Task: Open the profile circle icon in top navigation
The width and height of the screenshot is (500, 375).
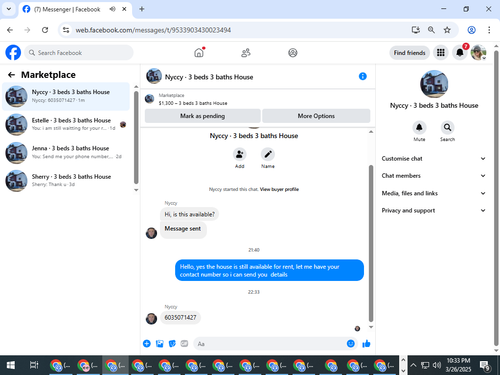Action: click(293, 53)
